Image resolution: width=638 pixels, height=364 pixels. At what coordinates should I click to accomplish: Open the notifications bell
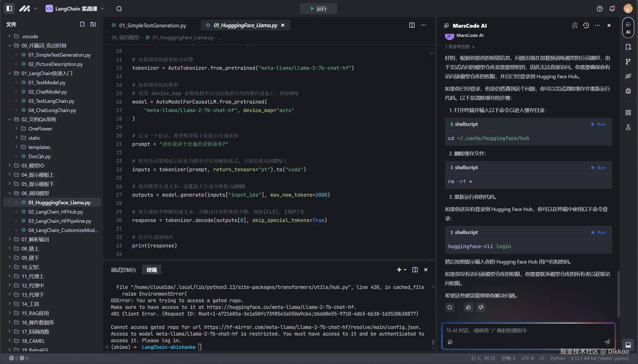pos(612,9)
